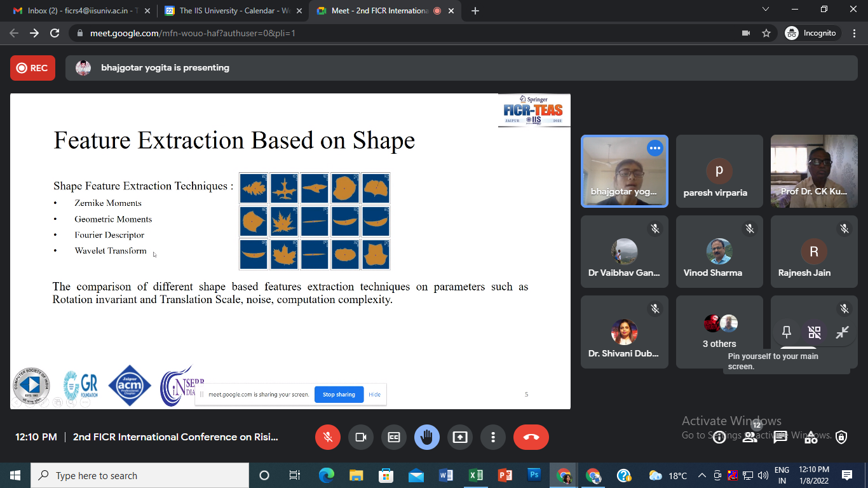
Task: Toggle the camera button in Meet
Action: pos(361,437)
